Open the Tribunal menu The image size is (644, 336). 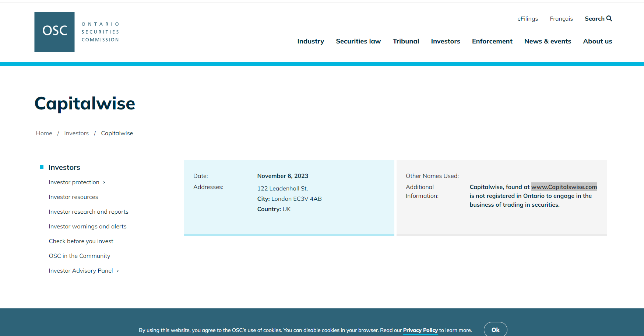406,41
